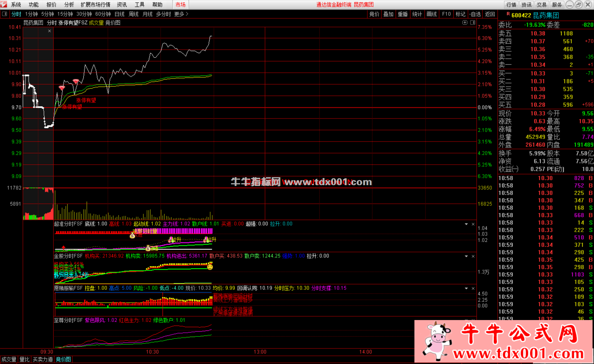The width and height of the screenshot is (594, 364).
Task: Close the call auction pane with X
Action: coord(50,31)
